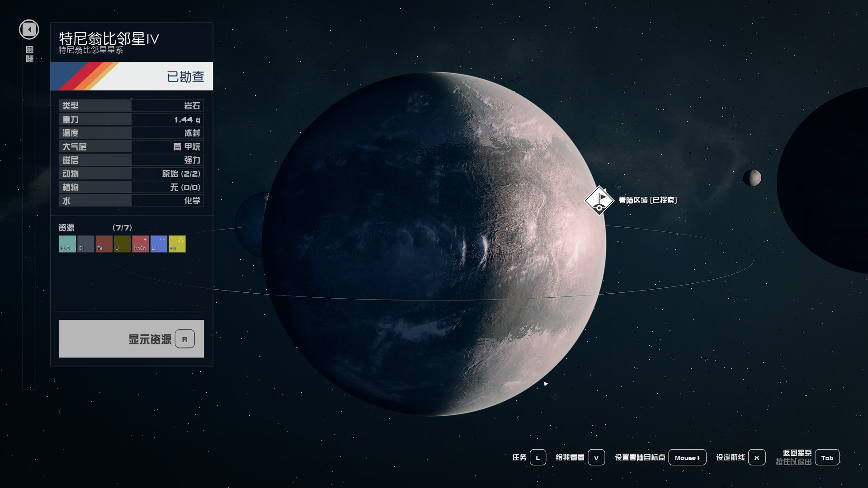Click the 着陆区域 [已探索] label
Screen dimensions: 868x488
pos(648,200)
